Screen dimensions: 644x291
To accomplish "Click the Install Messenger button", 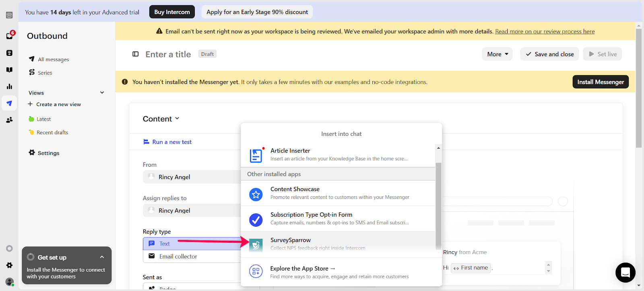I will 600,82.
